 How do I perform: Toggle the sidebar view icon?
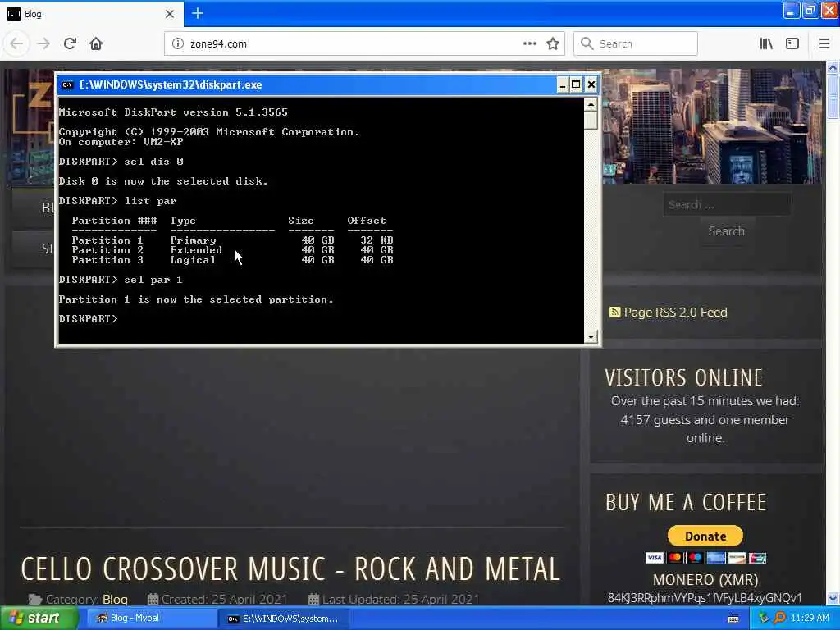coord(792,44)
